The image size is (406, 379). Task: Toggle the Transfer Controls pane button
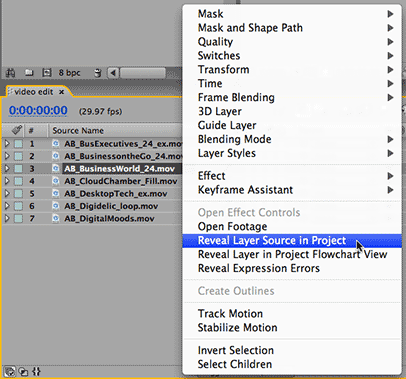[23, 371]
